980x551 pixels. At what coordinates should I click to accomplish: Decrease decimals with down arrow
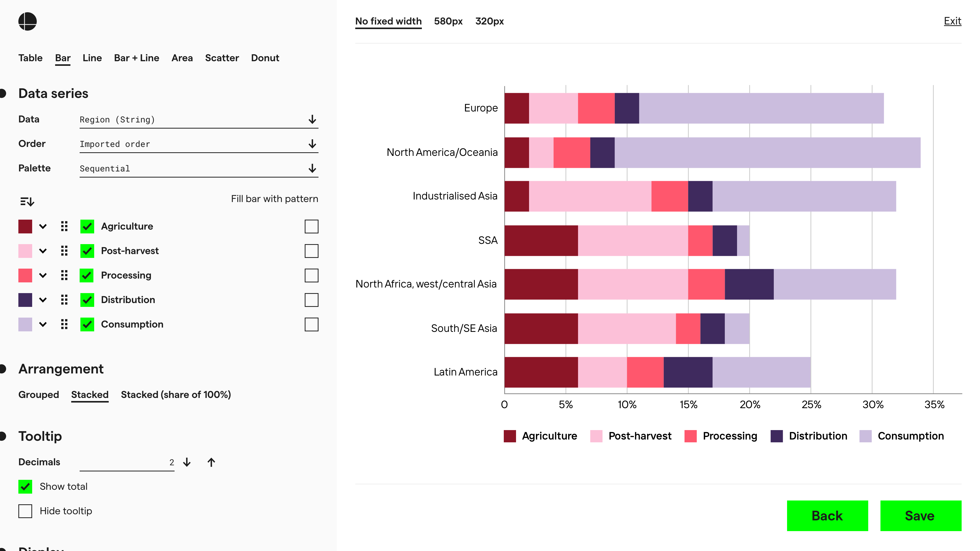click(187, 462)
